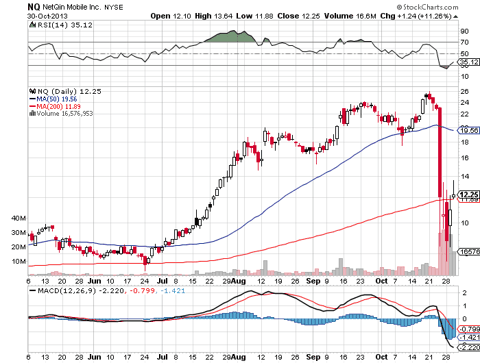Click the MA(50) 19.56 legend text
The height and width of the screenshot is (363, 480).
[57, 99]
